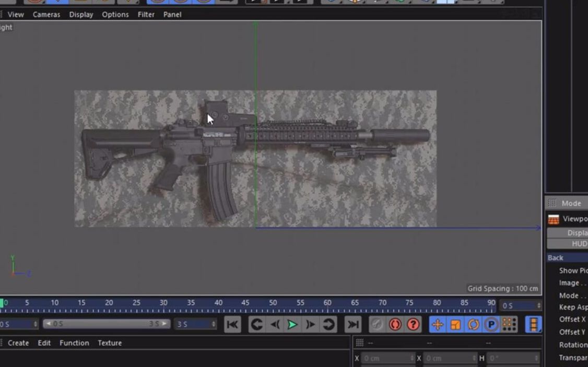Toggle the Keep Aspect setting
The width and height of the screenshot is (588, 367).
pyautogui.click(x=571, y=307)
